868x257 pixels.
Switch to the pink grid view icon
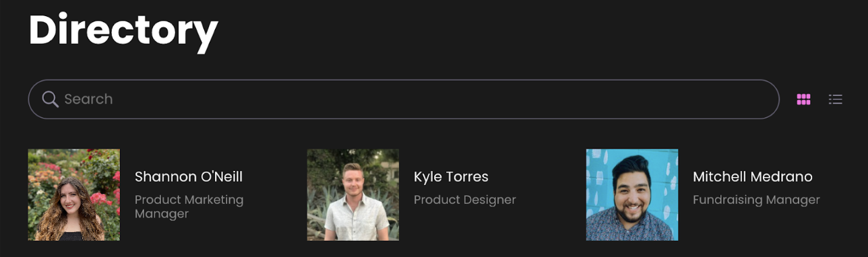[x=803, y=100]
